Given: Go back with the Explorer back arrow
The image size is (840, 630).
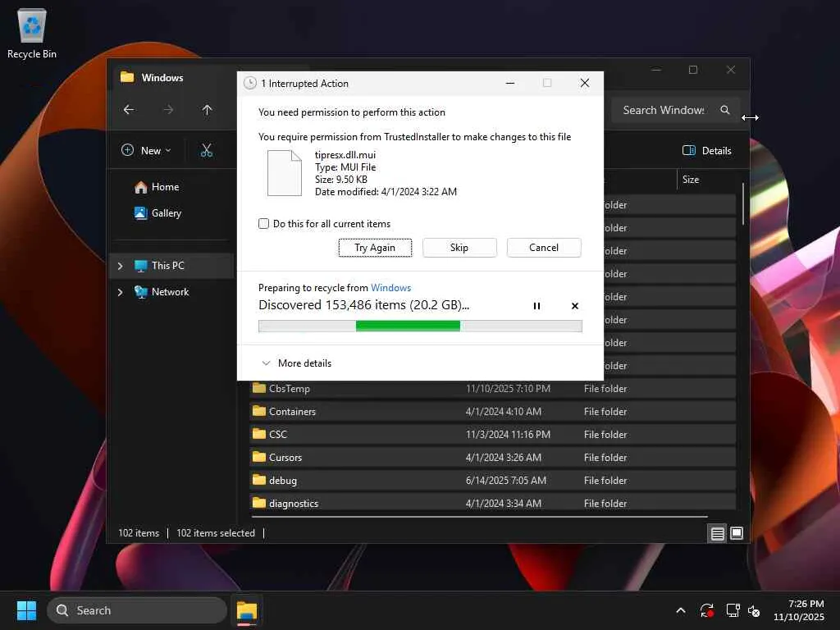Looking at the screenshot, I should click(x=129, y=110).
